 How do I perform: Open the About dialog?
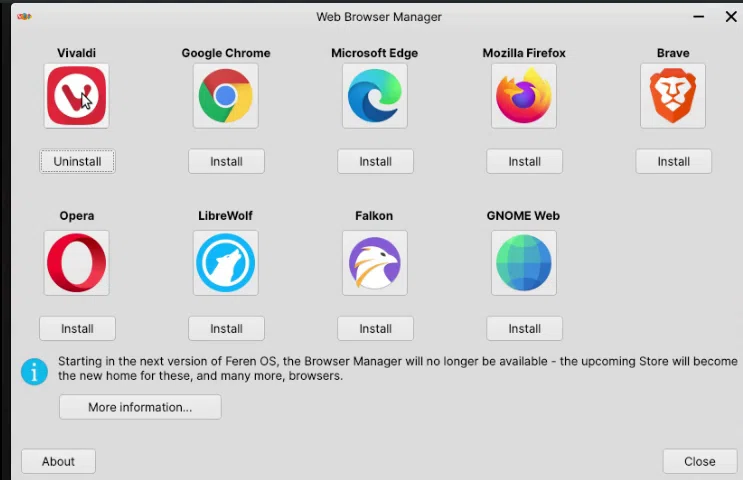pyautogui.click(x=58, y=461)
